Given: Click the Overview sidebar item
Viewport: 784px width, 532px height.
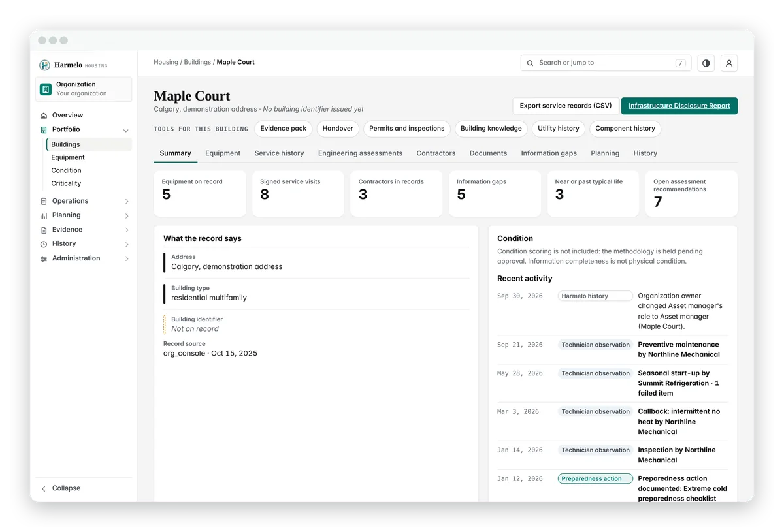Looking at the screenshot, I should pyautogui.click(x=84, y=116).
